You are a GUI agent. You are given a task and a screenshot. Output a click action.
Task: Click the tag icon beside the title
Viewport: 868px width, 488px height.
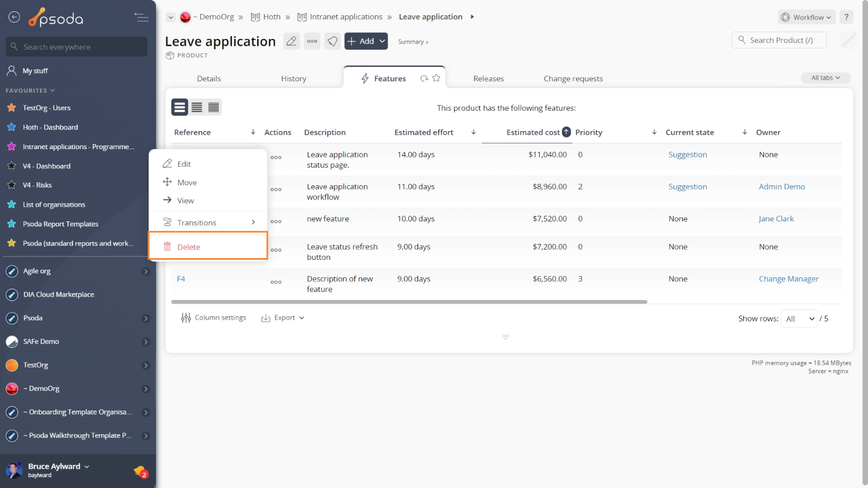point(333,41)
